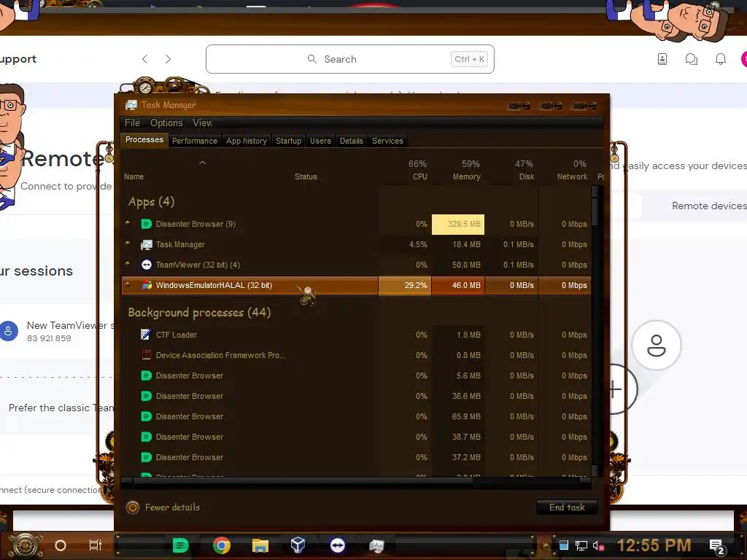This screenshot has width=747, height=560.
Task: Expand the WindowsEmulatorHALAL (32 bit) row
Action: pos(128,284)
